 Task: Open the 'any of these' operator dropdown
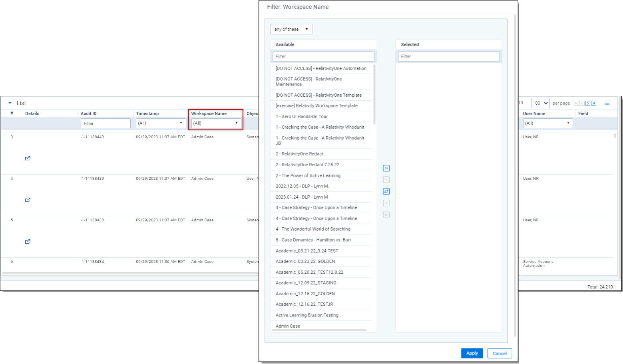click(x=291, y=29)
